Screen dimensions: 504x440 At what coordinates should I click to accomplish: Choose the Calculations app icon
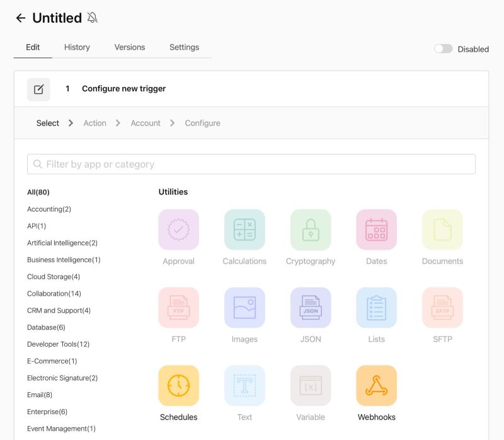click(x=244, y=229)
